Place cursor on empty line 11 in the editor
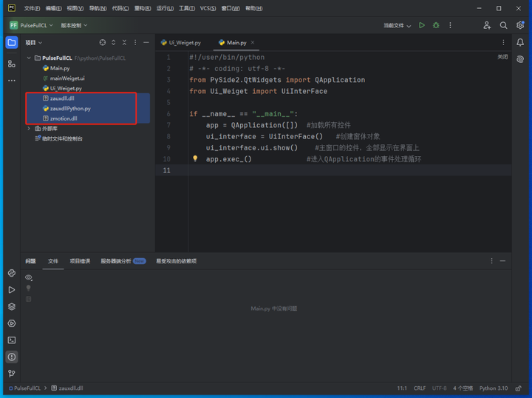 coord(349,170)
